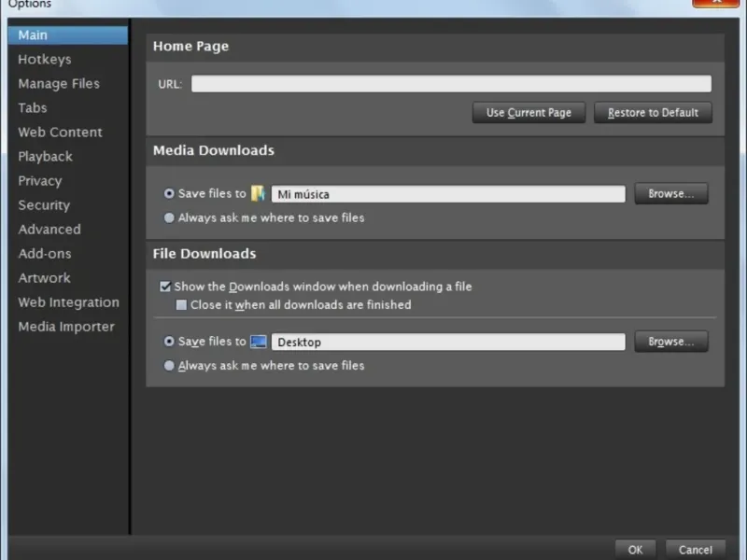Click the Mi música path field
This screenshot has height=560, width=747.
click(x=448, y=194)
